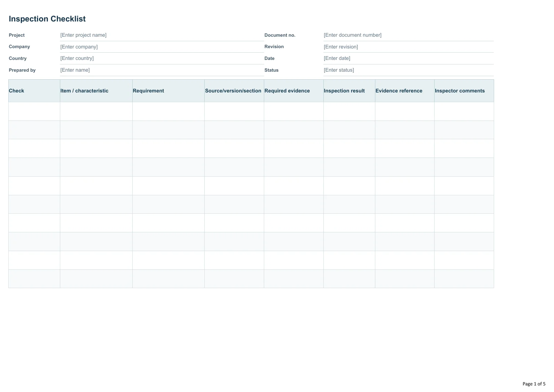554x392 pixels.
Task: Click the Prepared by label
Action: point(22,70)
